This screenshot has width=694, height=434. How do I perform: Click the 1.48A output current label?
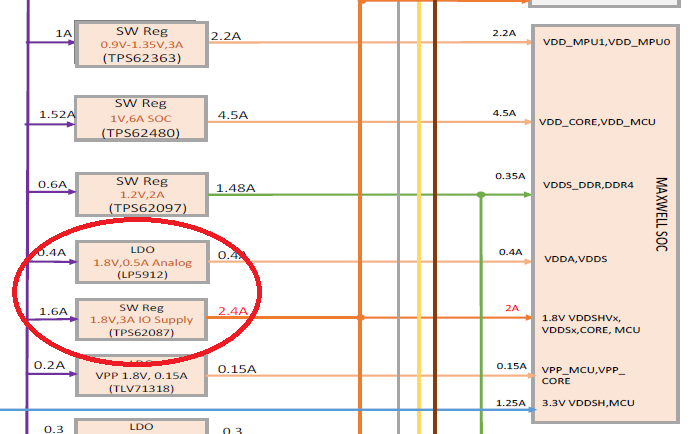coord(235,188)
